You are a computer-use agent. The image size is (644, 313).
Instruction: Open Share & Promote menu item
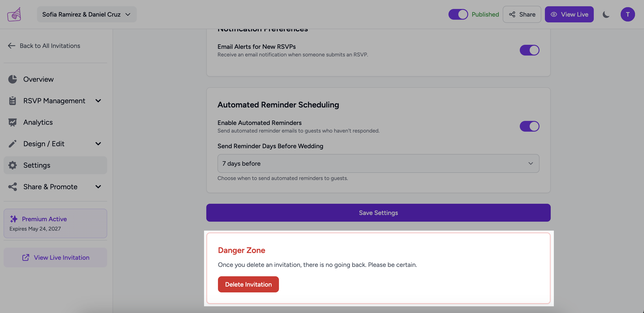click(55, 187)
